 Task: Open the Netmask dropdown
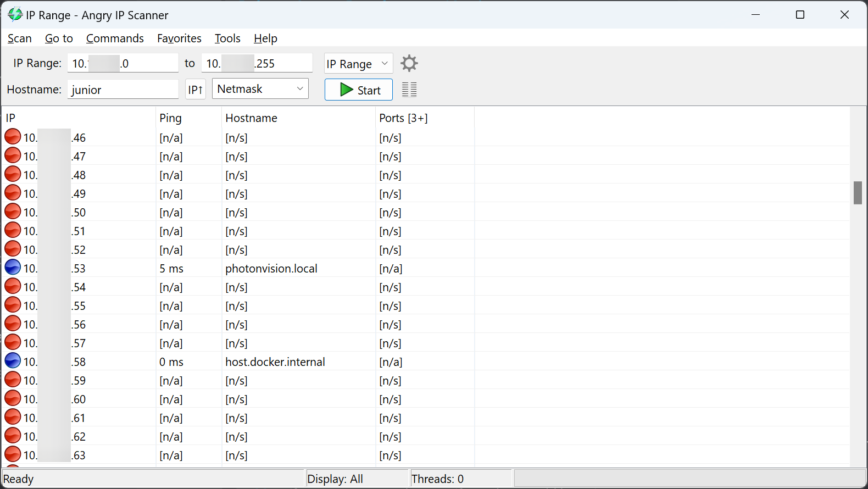pos(260,89)
